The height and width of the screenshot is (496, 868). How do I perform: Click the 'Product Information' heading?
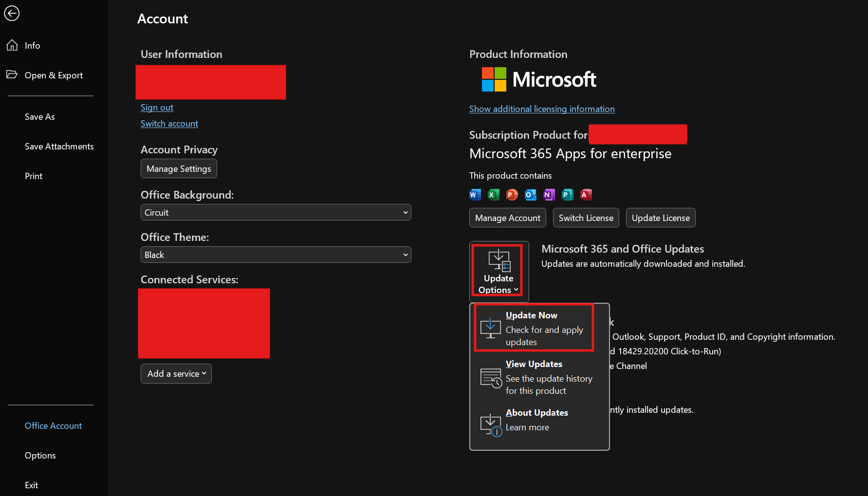pos(518,54)
